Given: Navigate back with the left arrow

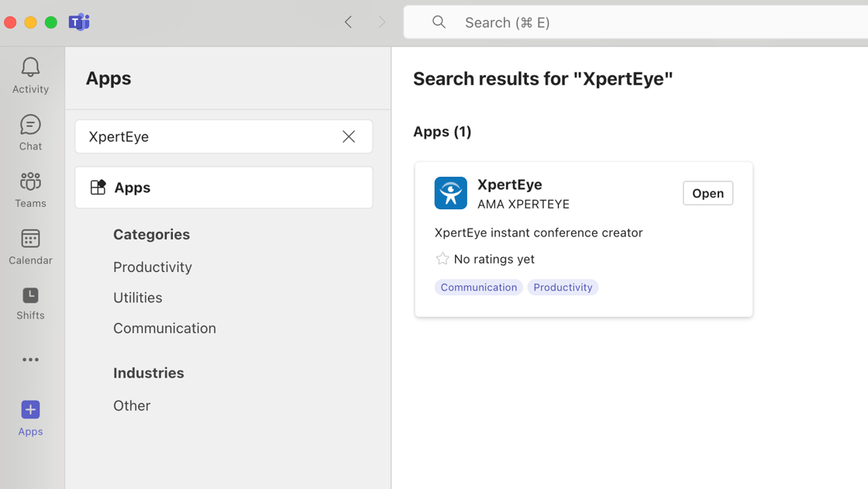Looking at the screenshot, I should click(348, 22).
